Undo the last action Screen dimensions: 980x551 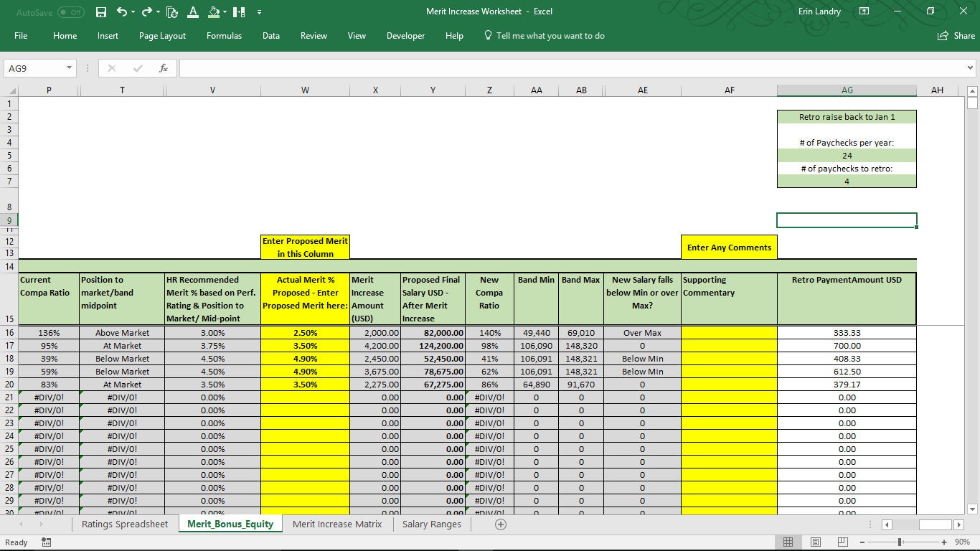click(x=119, y=11)
